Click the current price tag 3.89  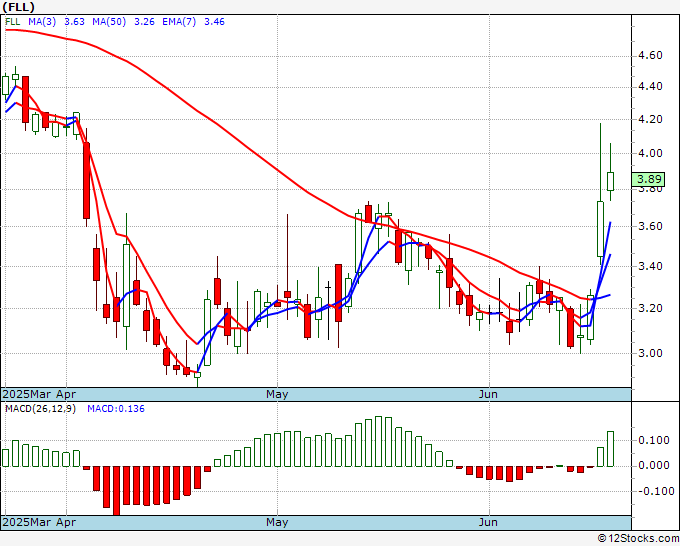[x=648, y=179]
